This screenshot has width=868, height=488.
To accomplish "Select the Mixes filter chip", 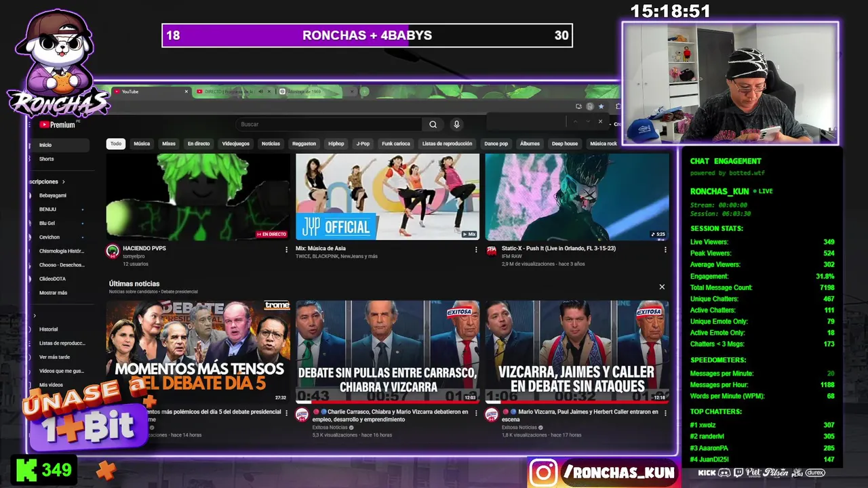I will point(169,144).
